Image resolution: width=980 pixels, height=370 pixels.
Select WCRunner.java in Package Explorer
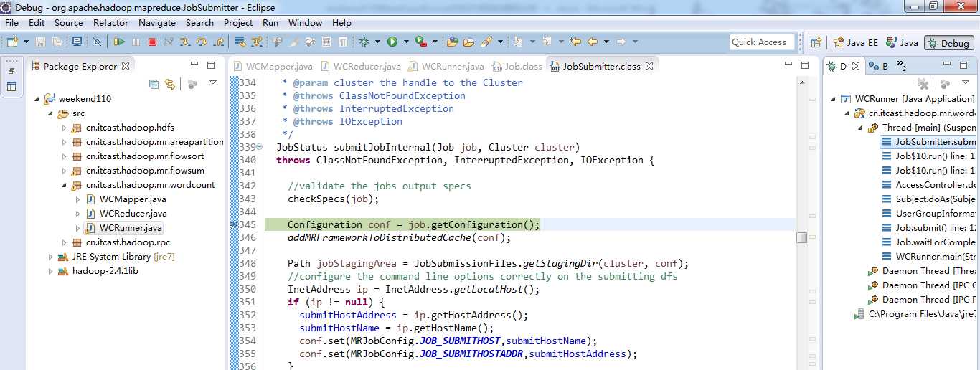(124, 228)
